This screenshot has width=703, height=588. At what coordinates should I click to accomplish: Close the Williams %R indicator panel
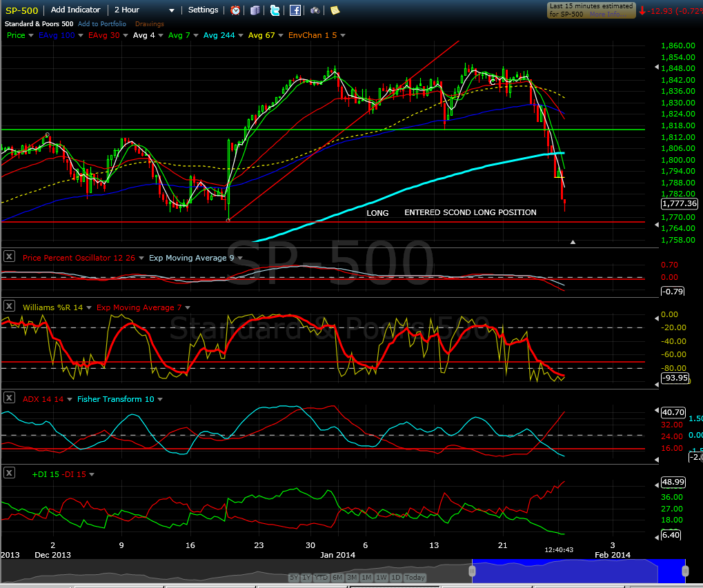coord(9,306)
